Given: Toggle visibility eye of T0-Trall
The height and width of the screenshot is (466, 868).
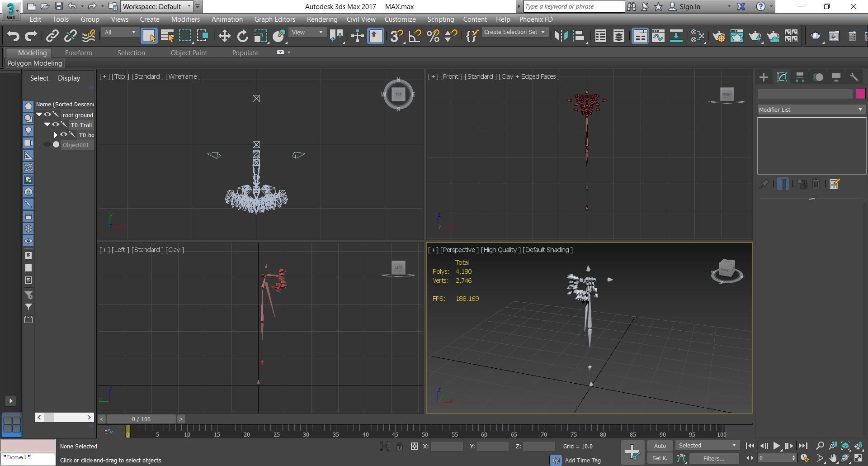Looking at the screenshot, I should point(56,124).
